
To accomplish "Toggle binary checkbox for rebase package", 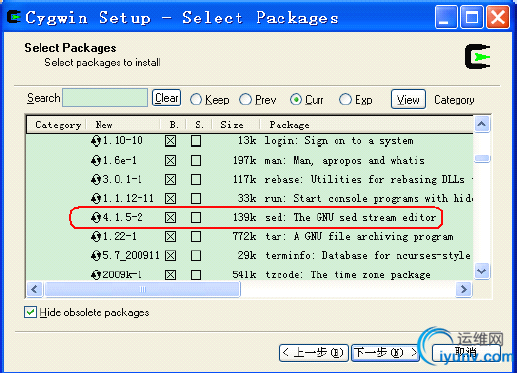I will click(170, 180).
